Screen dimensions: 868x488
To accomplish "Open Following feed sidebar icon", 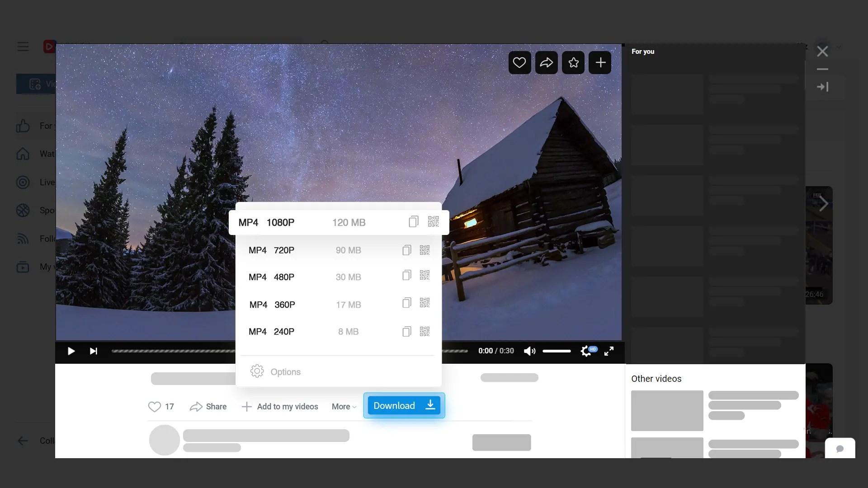I will pyautogui.click(x=23, y=239).
